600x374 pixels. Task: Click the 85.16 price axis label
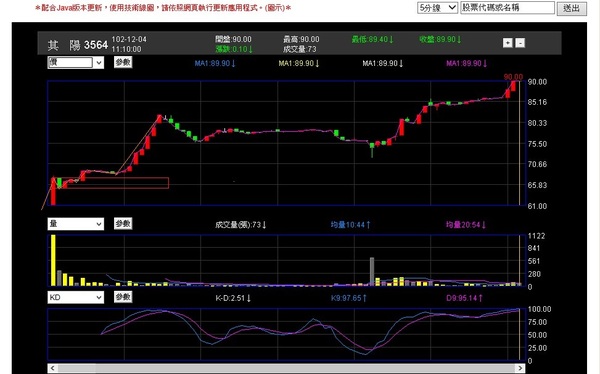coord(537,102)
